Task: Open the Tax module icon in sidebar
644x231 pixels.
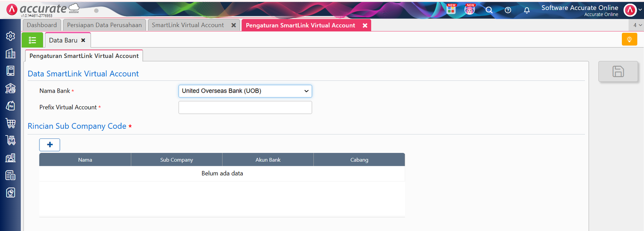Action: (10, 175)
